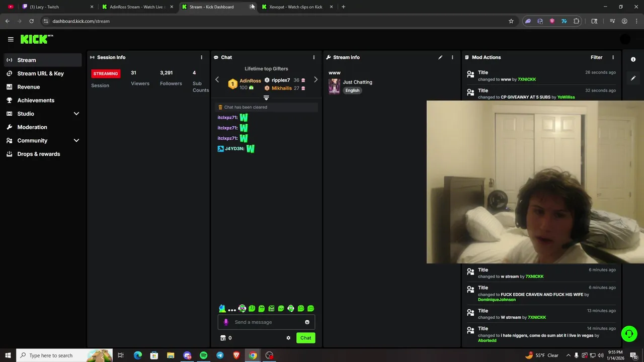Open the Stream sidebar page
This screenshot has height=362, width=644.
pyautogui.click(x=43, y=60)
